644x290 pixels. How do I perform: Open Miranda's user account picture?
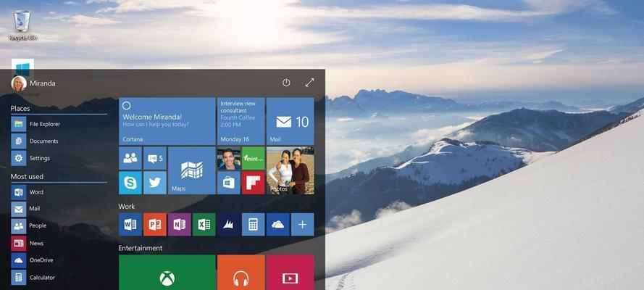pyautogui.click(x=19, y=83)
